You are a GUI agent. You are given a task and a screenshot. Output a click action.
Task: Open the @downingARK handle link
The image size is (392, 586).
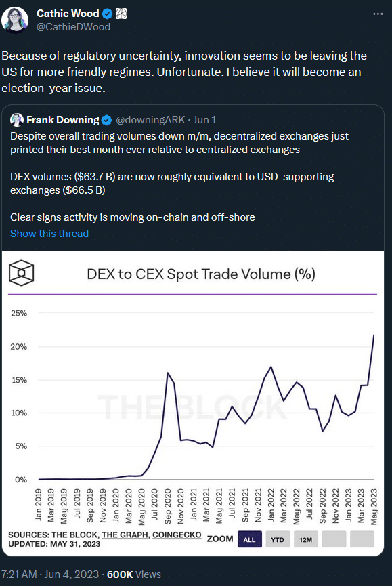[150, 120]
